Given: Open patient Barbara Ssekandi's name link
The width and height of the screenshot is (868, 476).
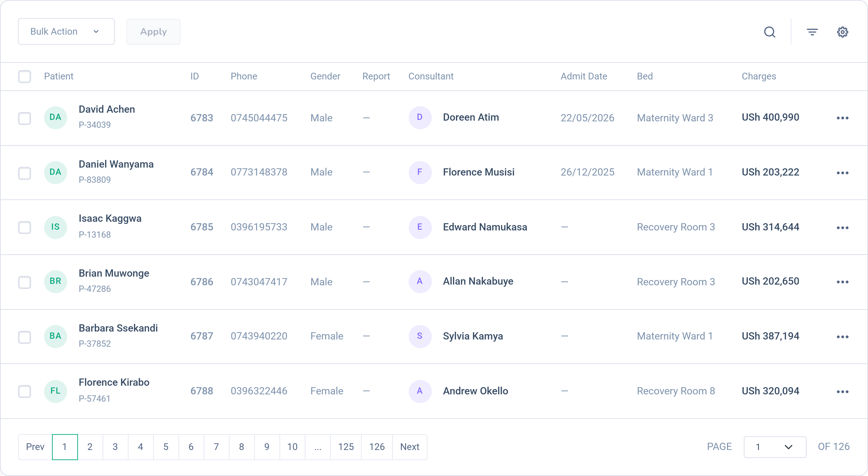Looking at the screenshot, I should 118,328.
